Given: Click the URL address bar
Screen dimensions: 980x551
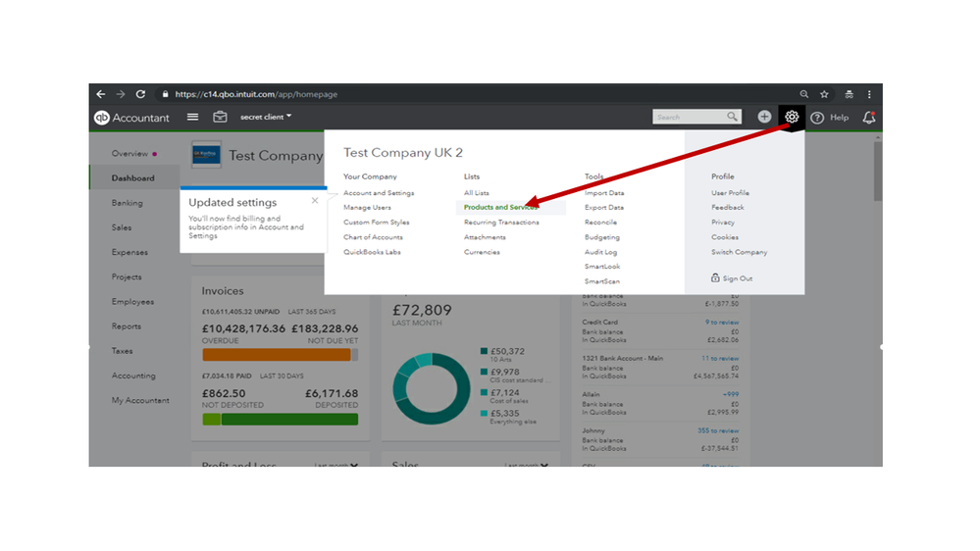Looking at the screenshot, I should pyautogui.click(x=256, y=94).
